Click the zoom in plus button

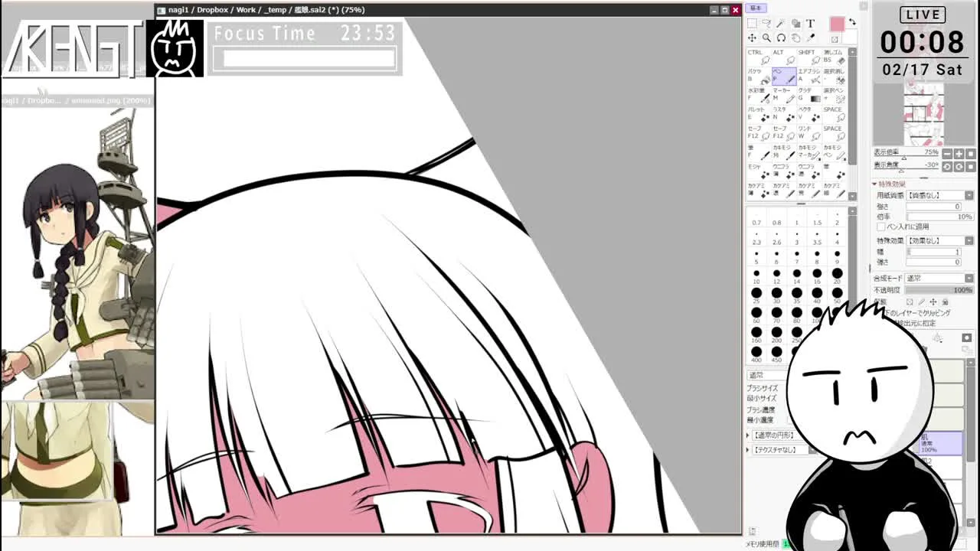[959, 154]
